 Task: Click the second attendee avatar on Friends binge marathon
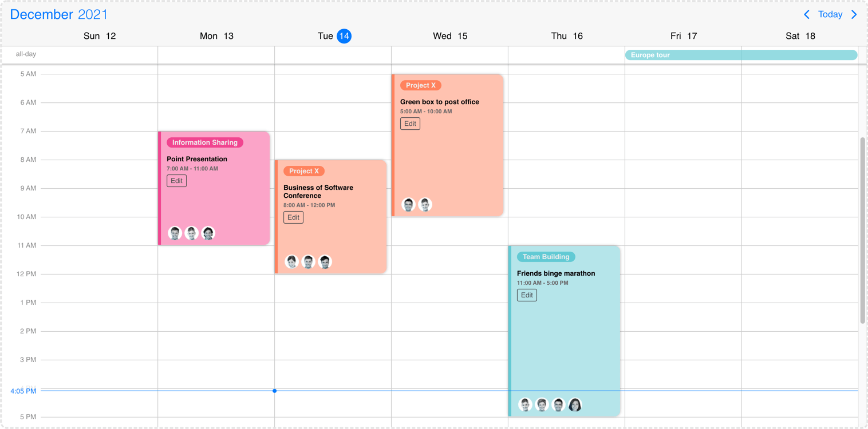pos(542,404)
